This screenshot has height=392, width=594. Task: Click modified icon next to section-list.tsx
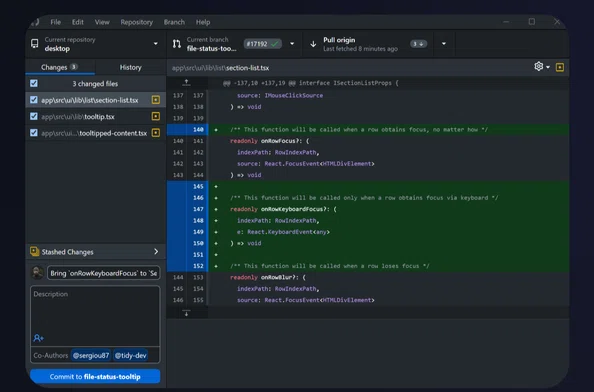156,100
